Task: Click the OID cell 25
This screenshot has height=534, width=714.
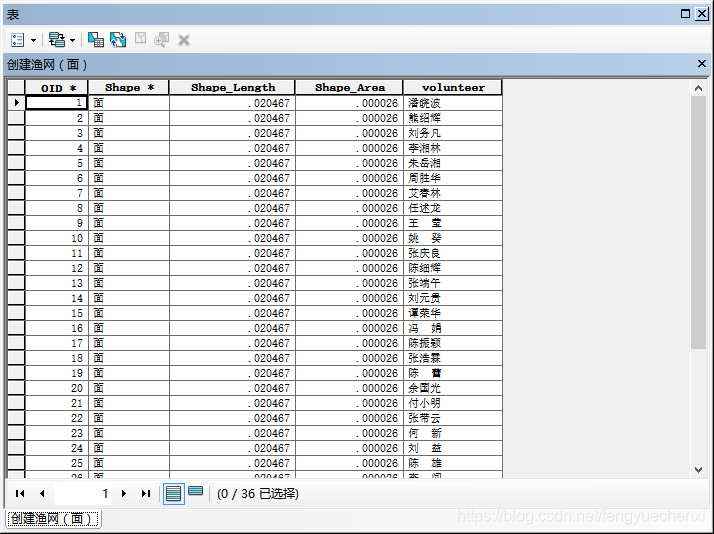Action: 56,463
